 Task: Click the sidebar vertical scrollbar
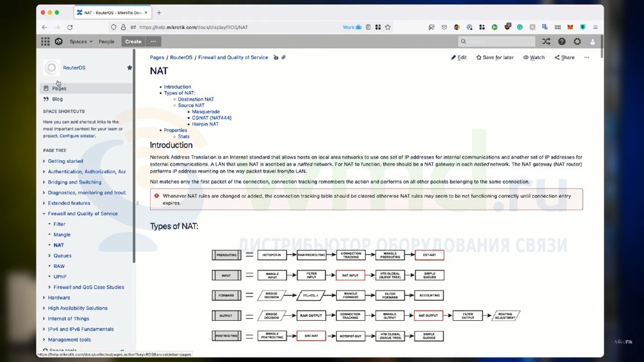click(134, 156)
